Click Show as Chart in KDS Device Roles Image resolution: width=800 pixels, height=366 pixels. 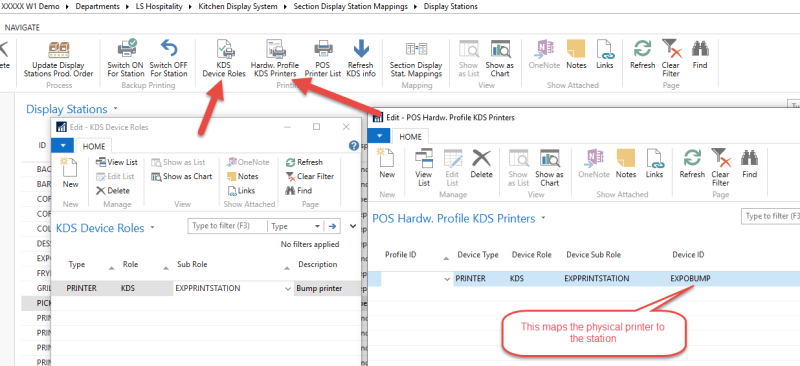[x=182, y=177]
